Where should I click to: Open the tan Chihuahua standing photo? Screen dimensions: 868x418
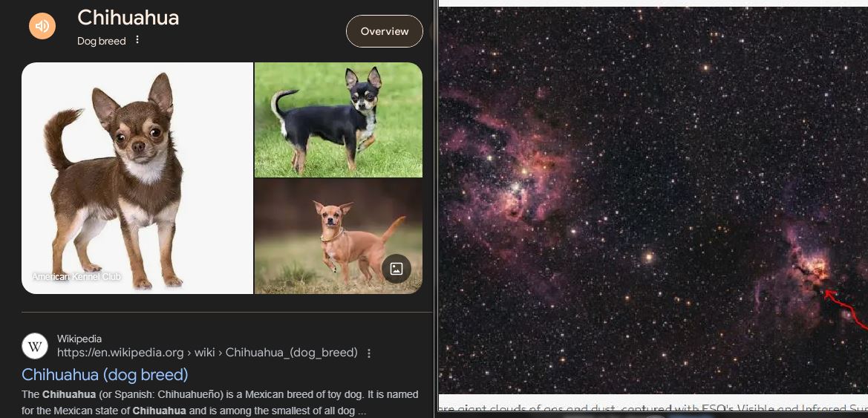[339, 236]
